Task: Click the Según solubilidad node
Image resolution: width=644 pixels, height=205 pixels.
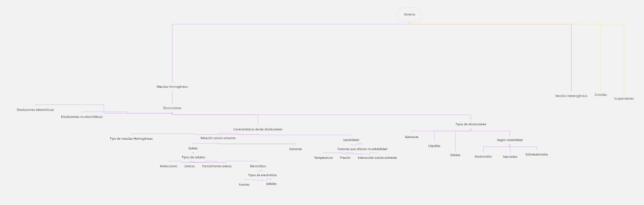Action: pos(509,140)
